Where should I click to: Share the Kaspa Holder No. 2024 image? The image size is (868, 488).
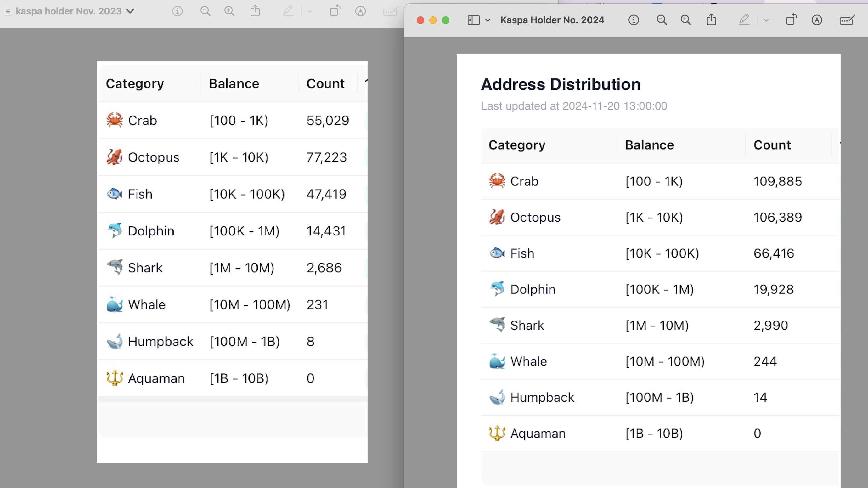point(711,20)
